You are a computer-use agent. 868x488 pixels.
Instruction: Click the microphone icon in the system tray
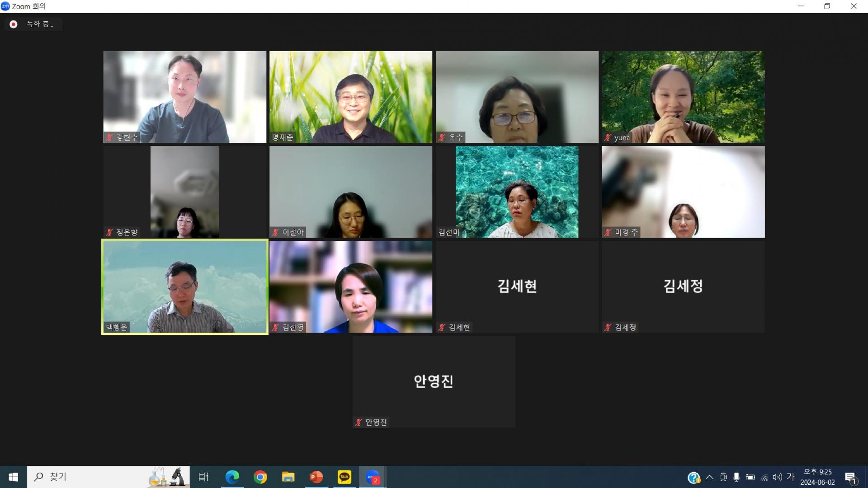pyautogui.click(x=736, y=477)
